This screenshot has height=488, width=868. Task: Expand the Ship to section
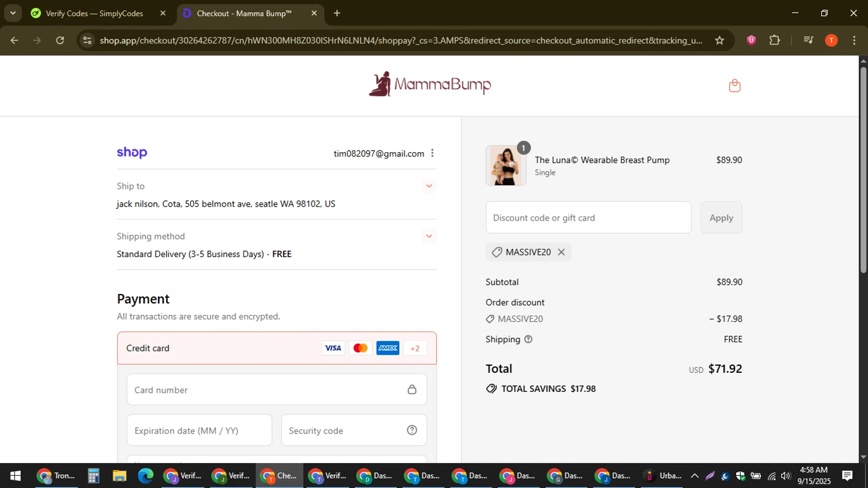click(429, 186)
